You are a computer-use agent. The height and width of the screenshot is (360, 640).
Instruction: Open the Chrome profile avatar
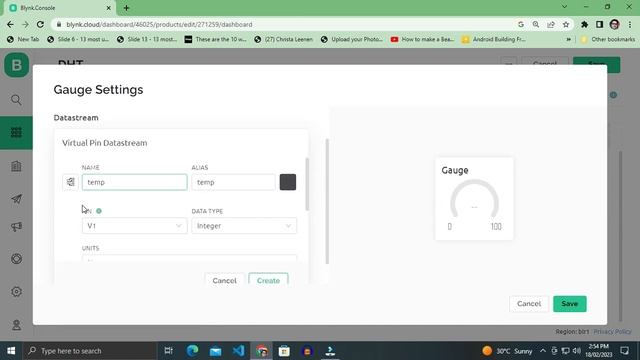tap(614, 24)
